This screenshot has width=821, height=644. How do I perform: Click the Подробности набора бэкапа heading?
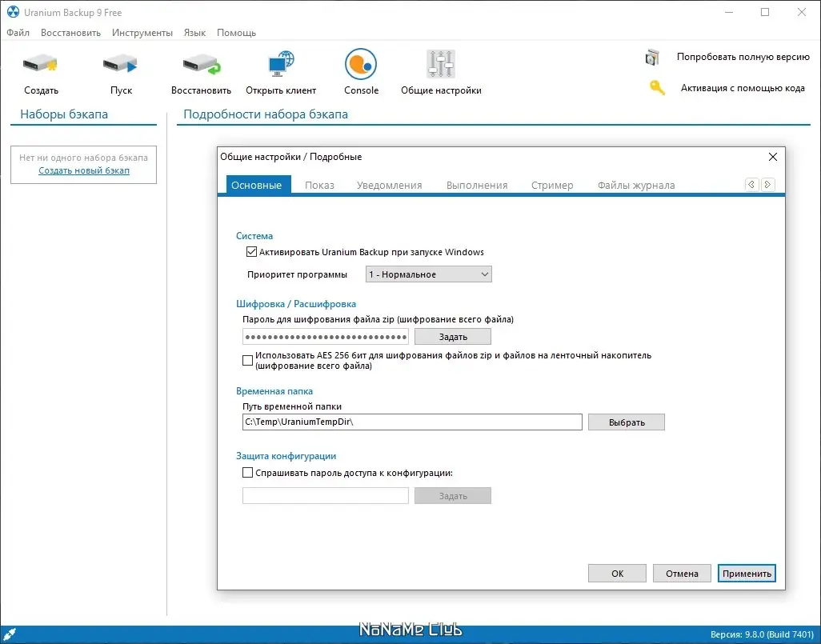coord(266,114)
